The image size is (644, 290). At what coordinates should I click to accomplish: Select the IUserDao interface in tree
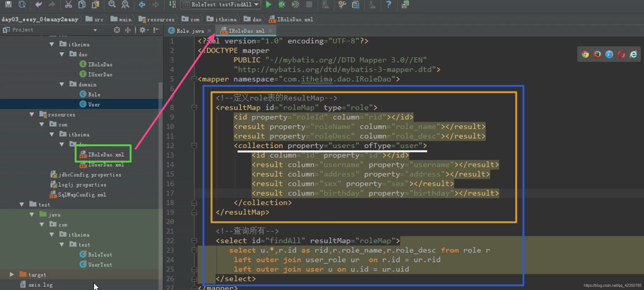click(x=96, y=74)
